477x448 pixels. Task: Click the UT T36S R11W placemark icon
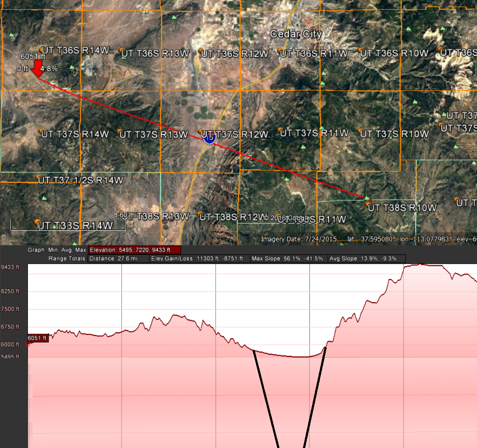coord(280,51)
